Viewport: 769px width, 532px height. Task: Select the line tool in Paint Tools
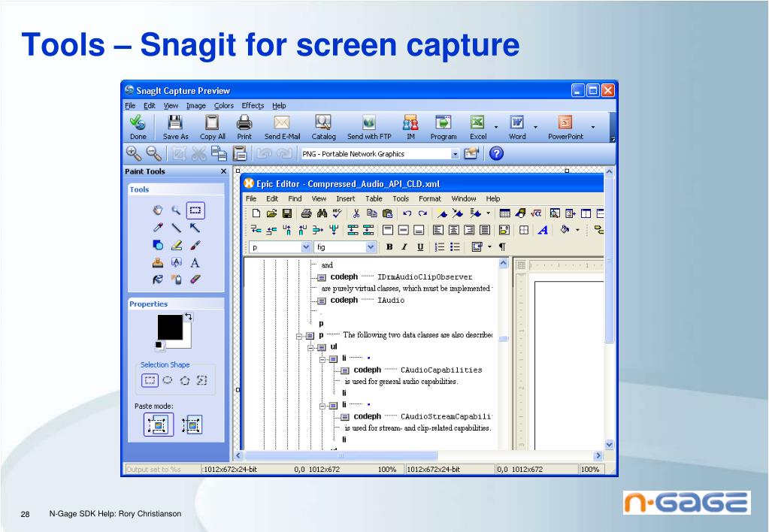pos(176,228)
